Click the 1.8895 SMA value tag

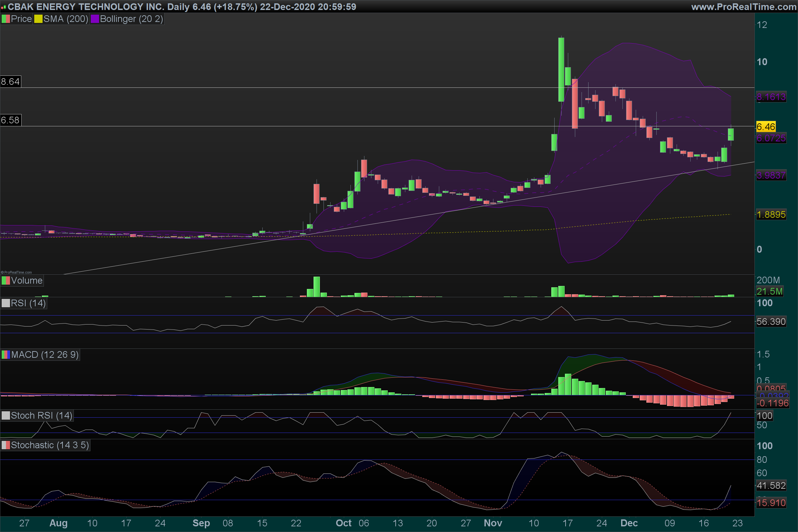pos(771,215)
